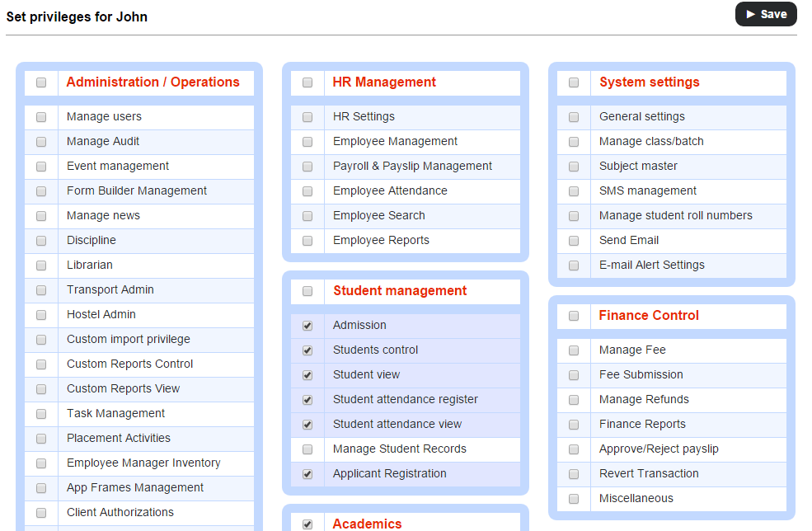Enable the Transport Admin checkbox
Viewport: 812px width, 531px height.
coord(41,290)
